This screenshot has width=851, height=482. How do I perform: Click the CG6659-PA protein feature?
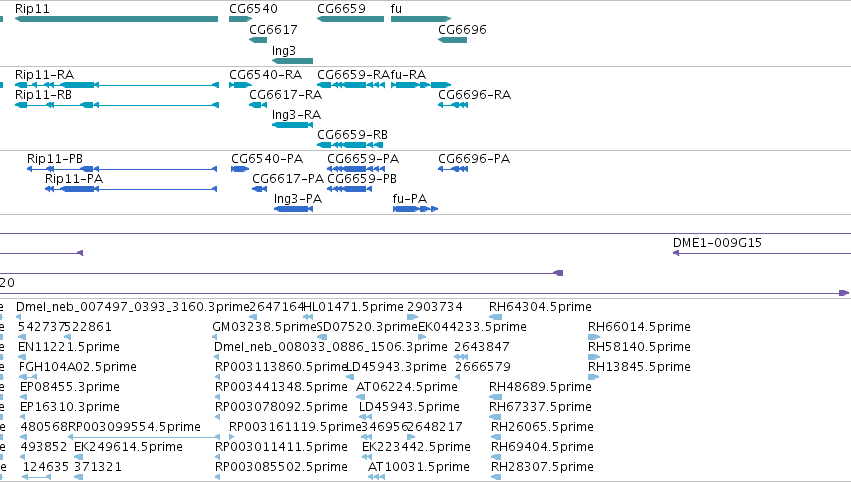(x=356, y=169)
